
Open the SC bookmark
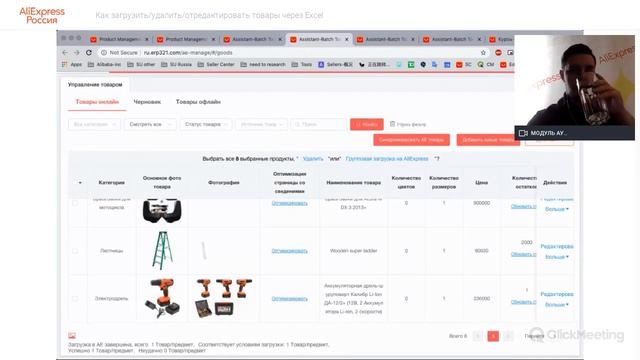tap(464, 64)
